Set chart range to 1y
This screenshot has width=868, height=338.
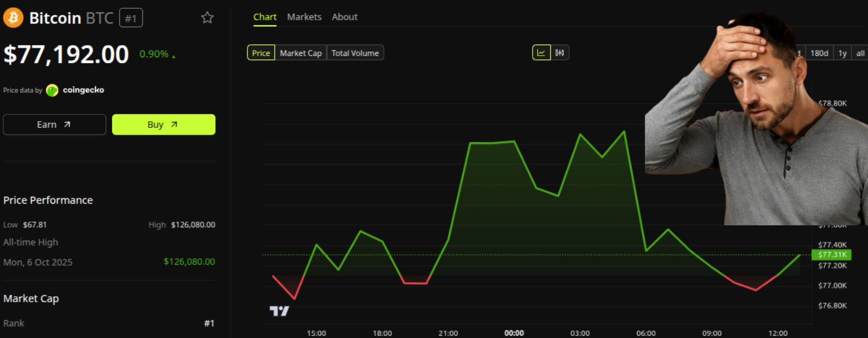[x=842, y=53]
